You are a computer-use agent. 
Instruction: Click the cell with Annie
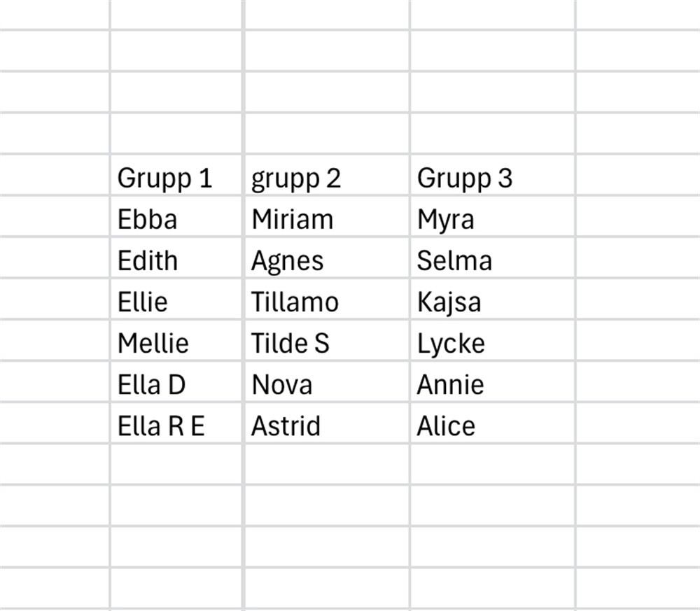point(450,385)
